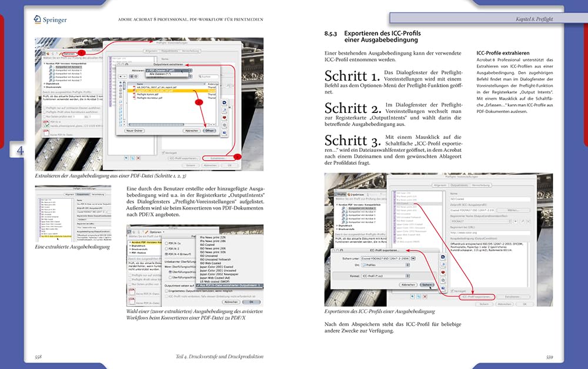Click Öffnen in OutputIntent extrahieren dialog
588x369 pixels.
pos(210,131)
